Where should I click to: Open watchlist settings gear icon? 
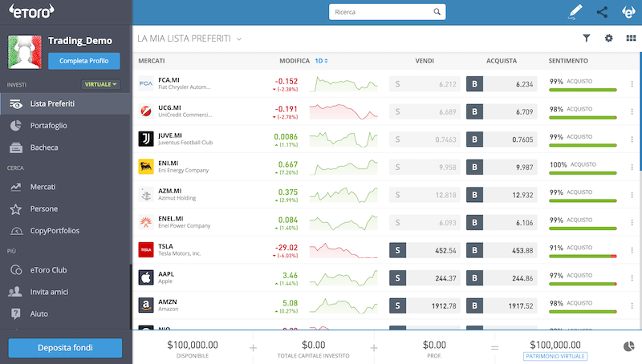click(609, 38)
